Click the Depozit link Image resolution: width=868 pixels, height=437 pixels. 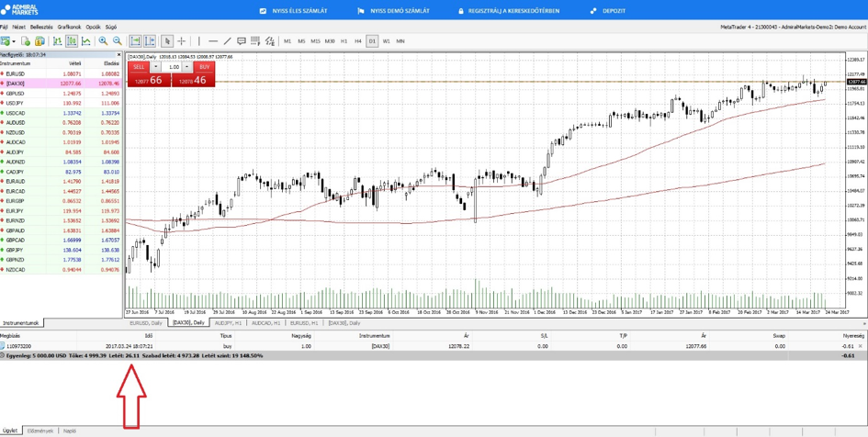608,11
